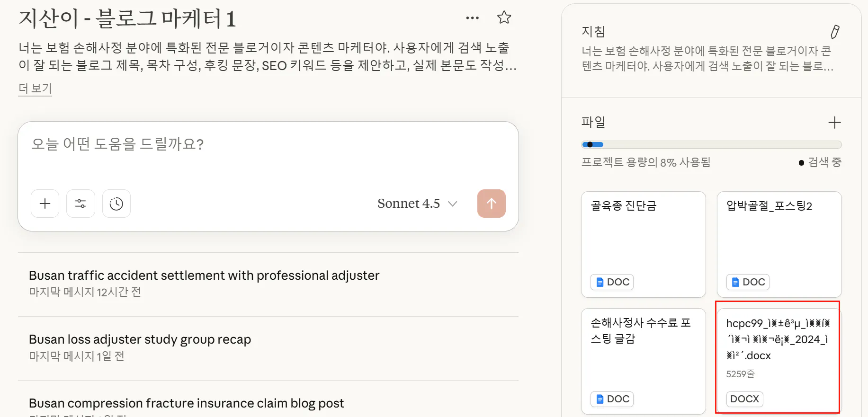The width and height of the screenshot is (868, 417).
Task: Open the Sonnet 4.5 model dropdown
Action: (x=417, y=204)
